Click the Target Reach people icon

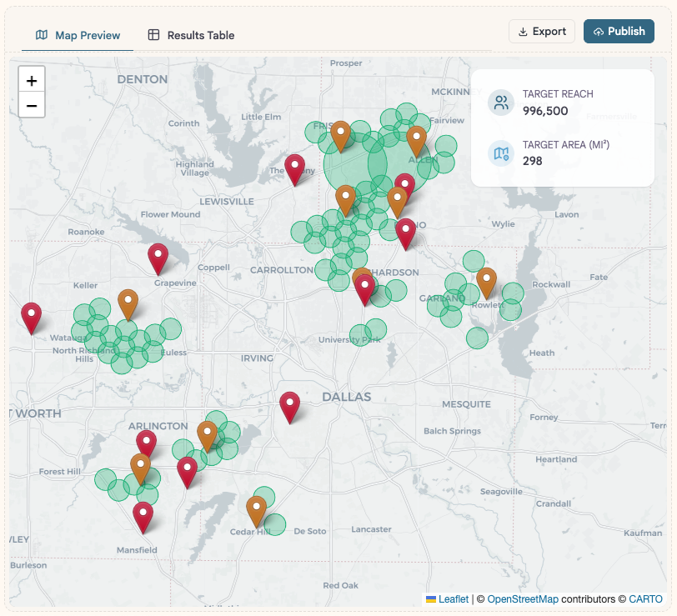click(501, 103)
